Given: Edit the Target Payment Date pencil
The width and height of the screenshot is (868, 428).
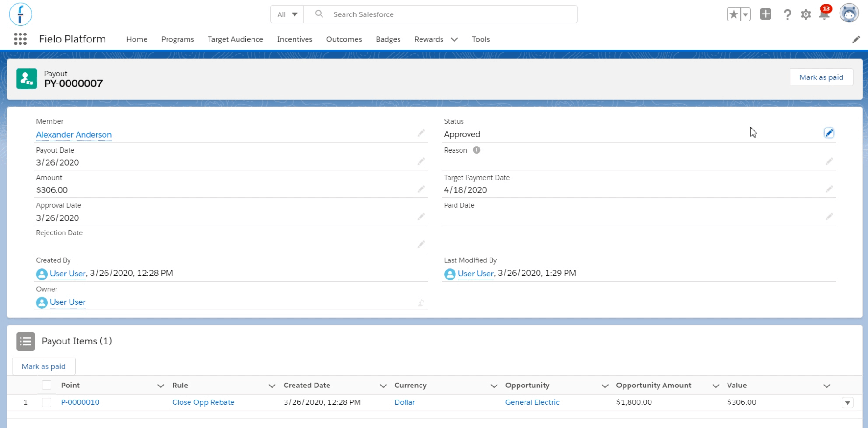Looking at the screenshot, I should coord(829,189).
